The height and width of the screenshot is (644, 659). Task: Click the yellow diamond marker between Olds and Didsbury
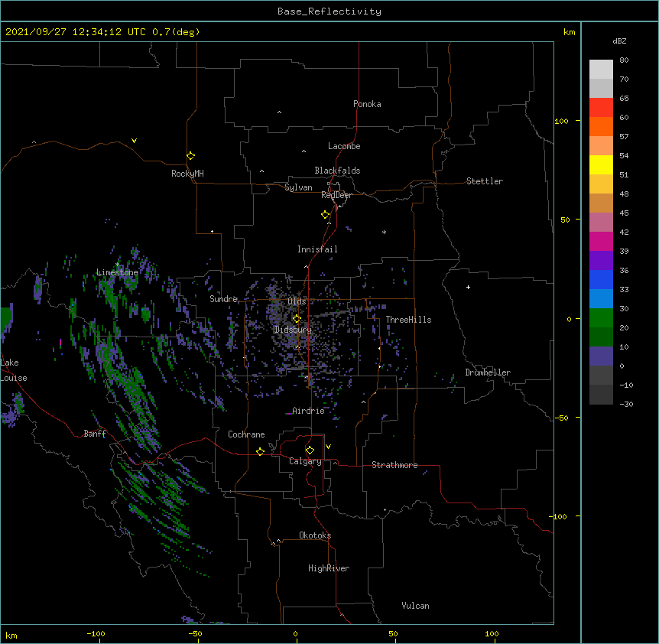[x=297, y=319]
